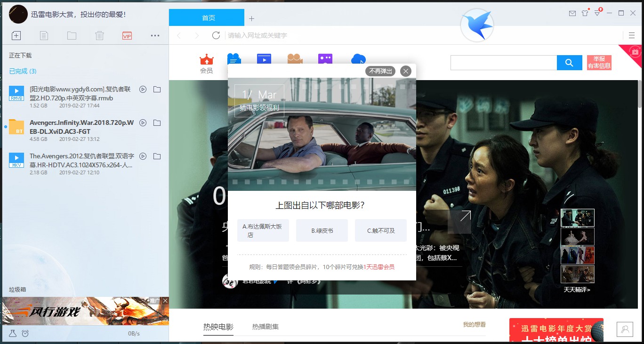Open the triangle menu icon with red badge
This screenshot has width=644, height=344.
pyautogui.click(x=598, y=13)
